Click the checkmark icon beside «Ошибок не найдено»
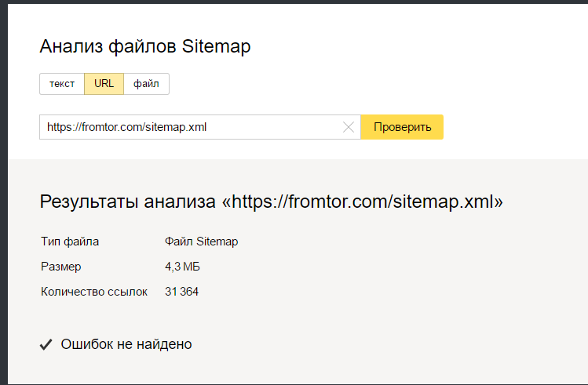Screen dimensions: 588x385 click(46, 344)
